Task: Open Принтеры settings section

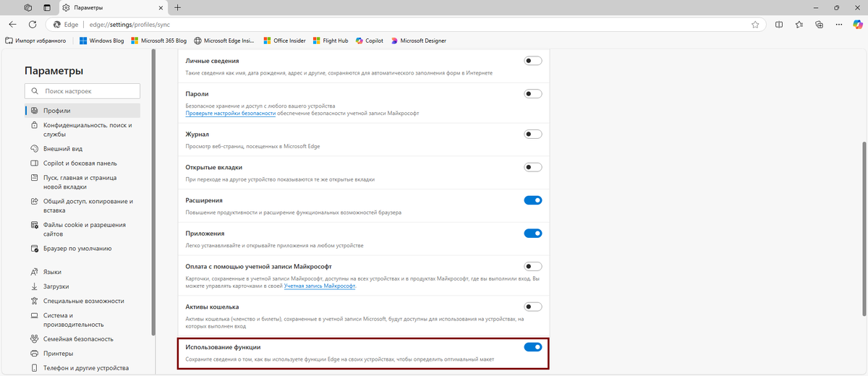Action: click(82, 354)
